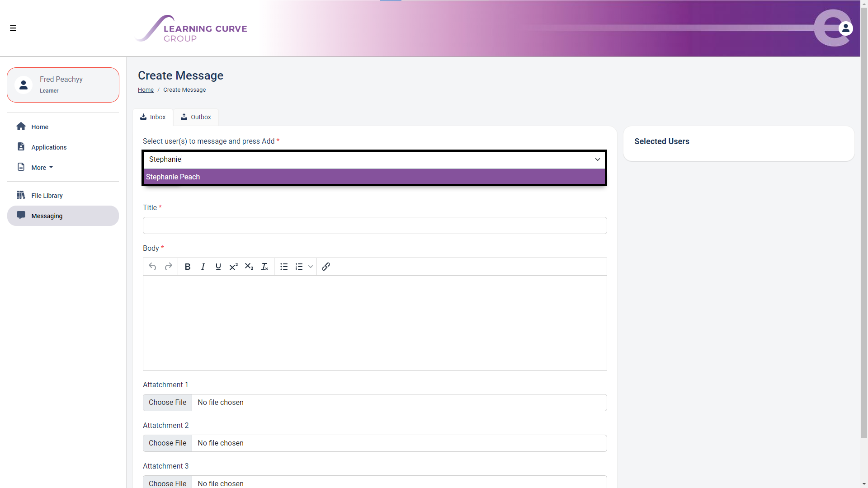Click the Title input field
The height and width of the screenshot is (488, 868).
[x=375, y=225]
